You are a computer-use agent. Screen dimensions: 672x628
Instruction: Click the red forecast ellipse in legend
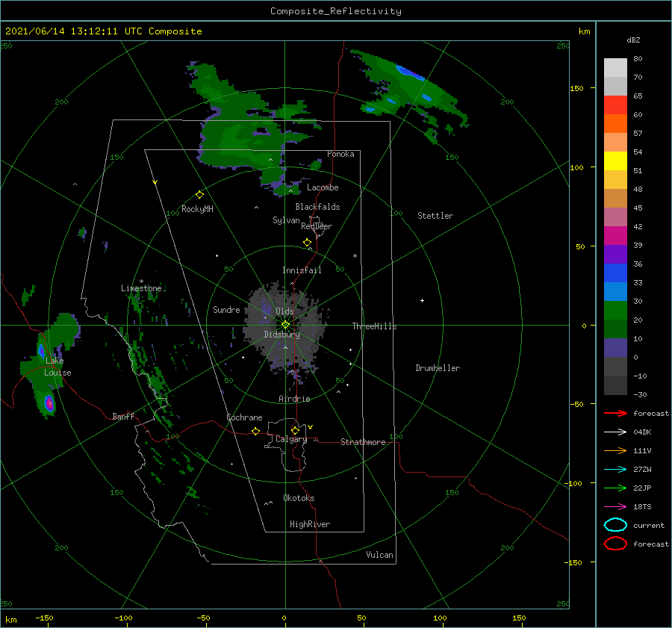click(x=615, y=544)
